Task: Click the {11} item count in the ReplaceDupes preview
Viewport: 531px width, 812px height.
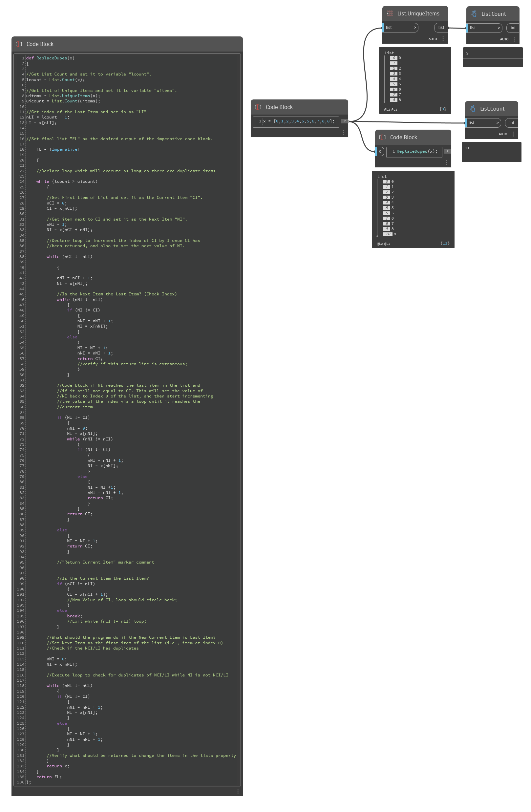Action: [x=445, y=243]
